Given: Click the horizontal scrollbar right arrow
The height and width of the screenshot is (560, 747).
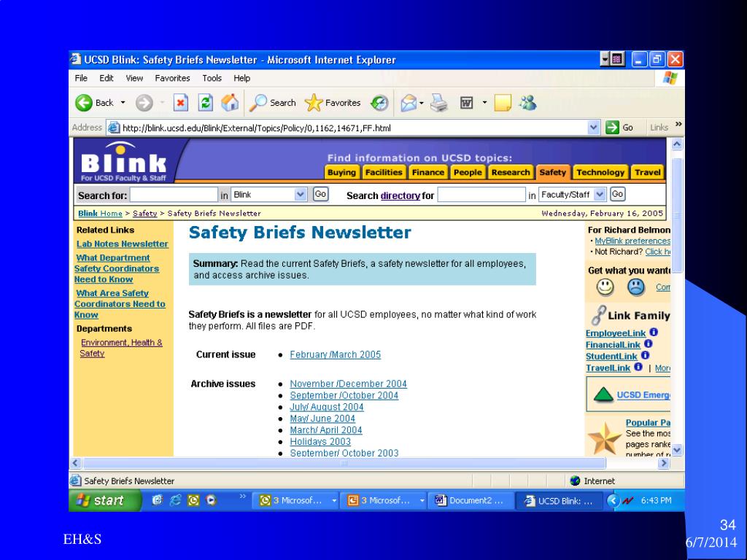Looking at the screenshot, I should point(664,463).
